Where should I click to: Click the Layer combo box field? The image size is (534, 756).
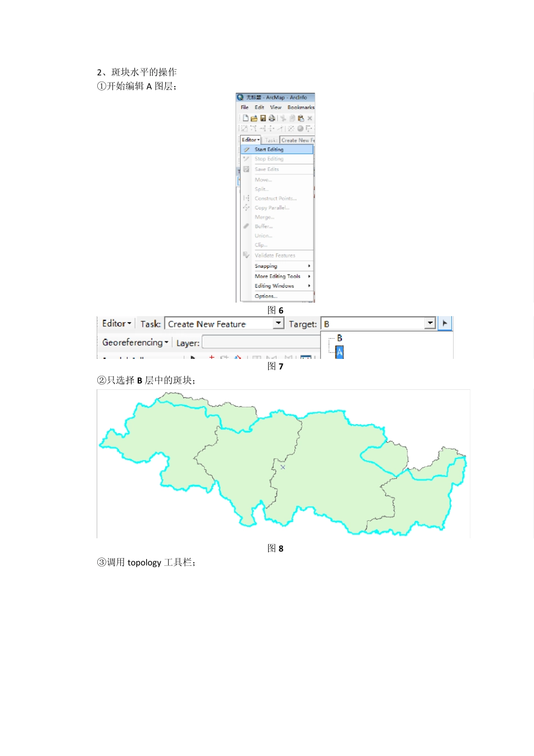click(261, 342)
